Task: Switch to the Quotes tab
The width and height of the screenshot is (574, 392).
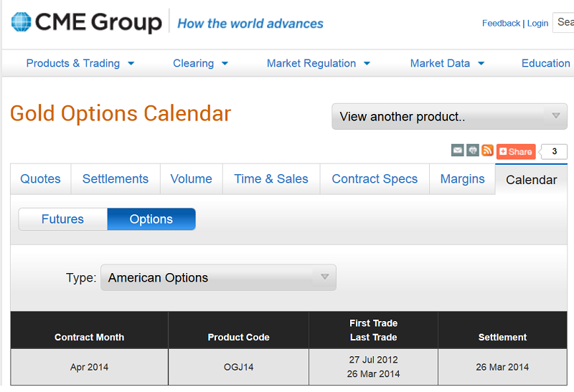Action: pyautogui.click(x=40, y=179)
